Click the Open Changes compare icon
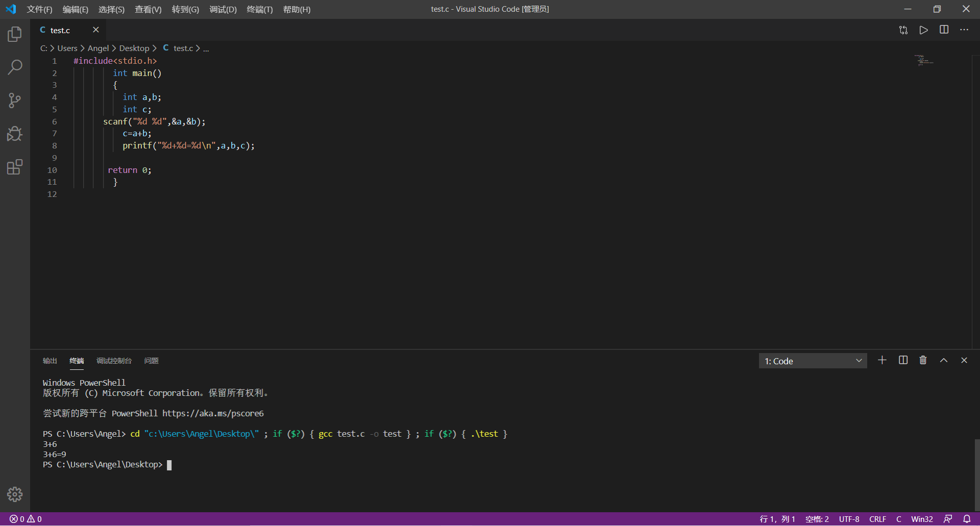 point(903,30)
